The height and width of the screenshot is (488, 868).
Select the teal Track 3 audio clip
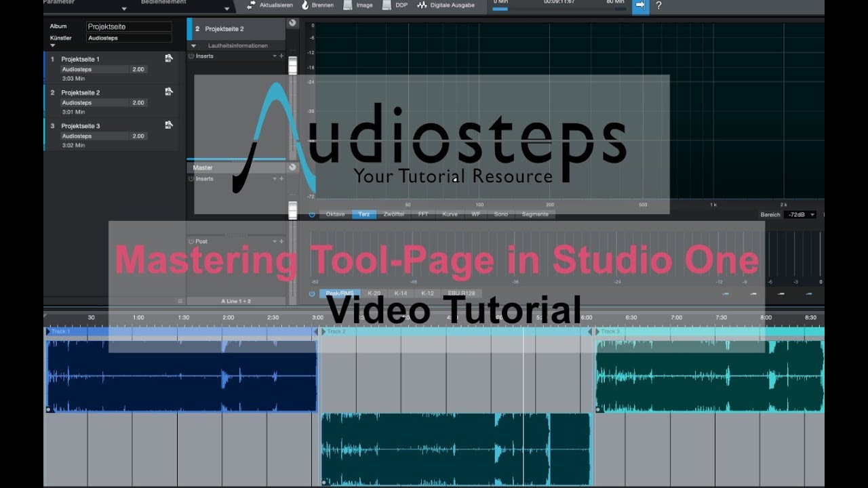710,375
